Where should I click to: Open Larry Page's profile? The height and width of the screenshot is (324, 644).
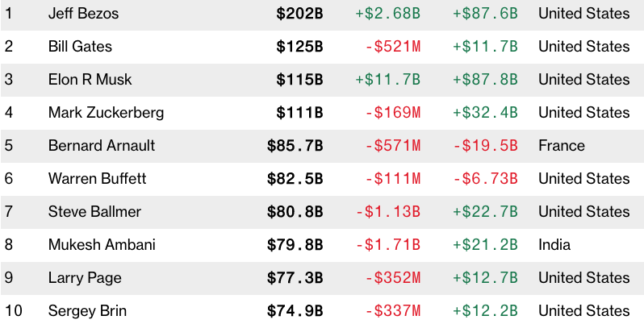pyautogui.click(x=85, y=278)
